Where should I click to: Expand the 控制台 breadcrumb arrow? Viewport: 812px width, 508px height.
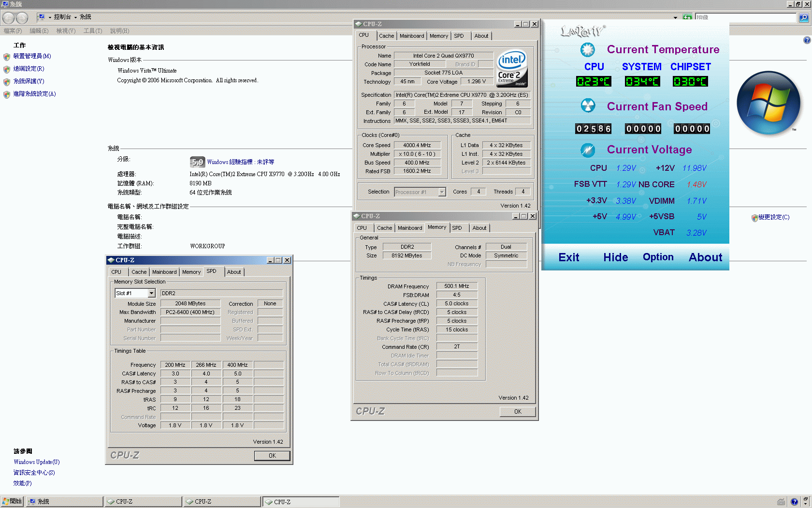point(75,17)
